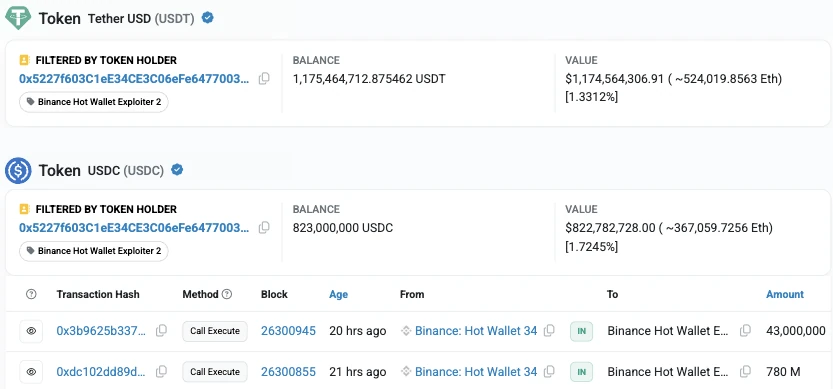Click To address in 43,000,000 row
The width and height of the screenshot is (833, 389).
pos(668,331)
